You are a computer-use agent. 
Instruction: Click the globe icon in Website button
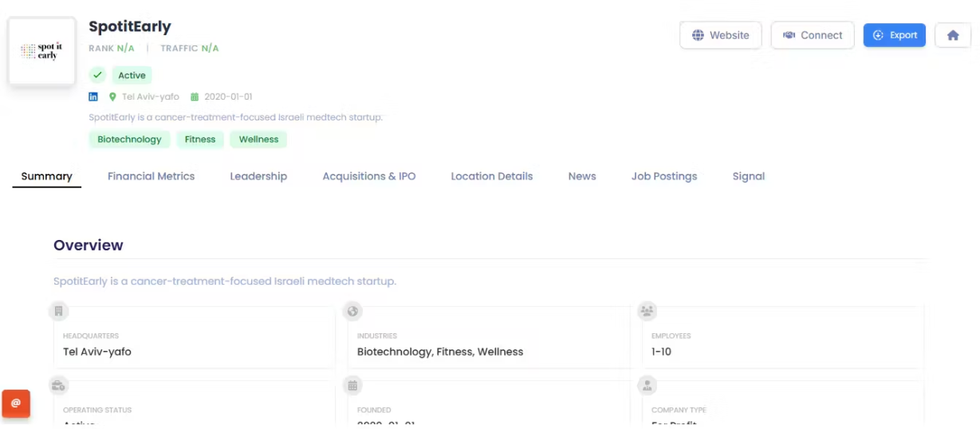coord(698,35)
